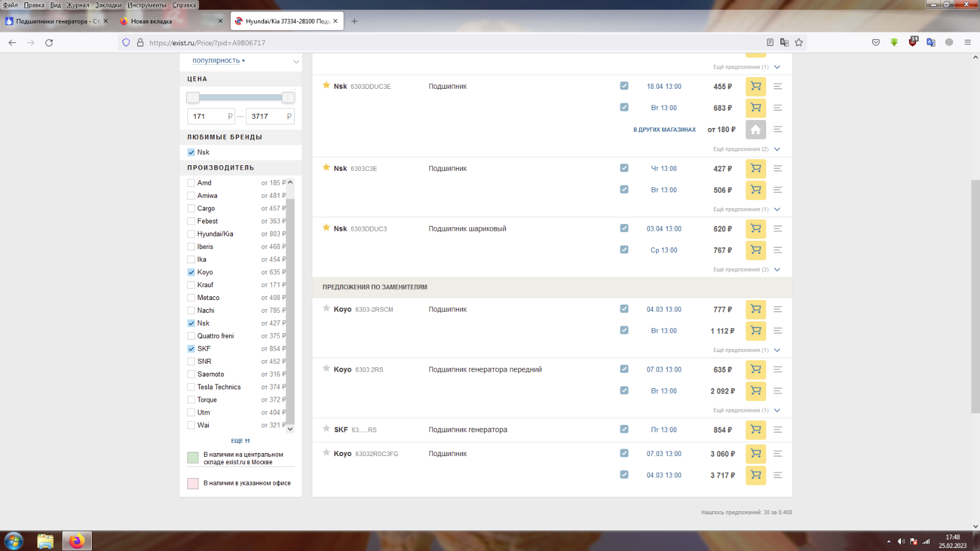Star favorite Koyo 6303-2RSCM item
Screen dimensions: 980x551
pyautogui.click(x=326, y=309)
